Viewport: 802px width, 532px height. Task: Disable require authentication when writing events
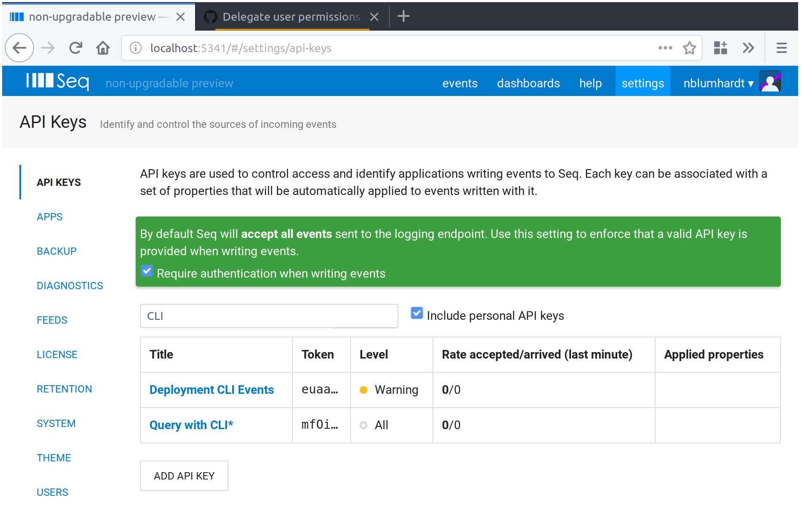[147, 271]
